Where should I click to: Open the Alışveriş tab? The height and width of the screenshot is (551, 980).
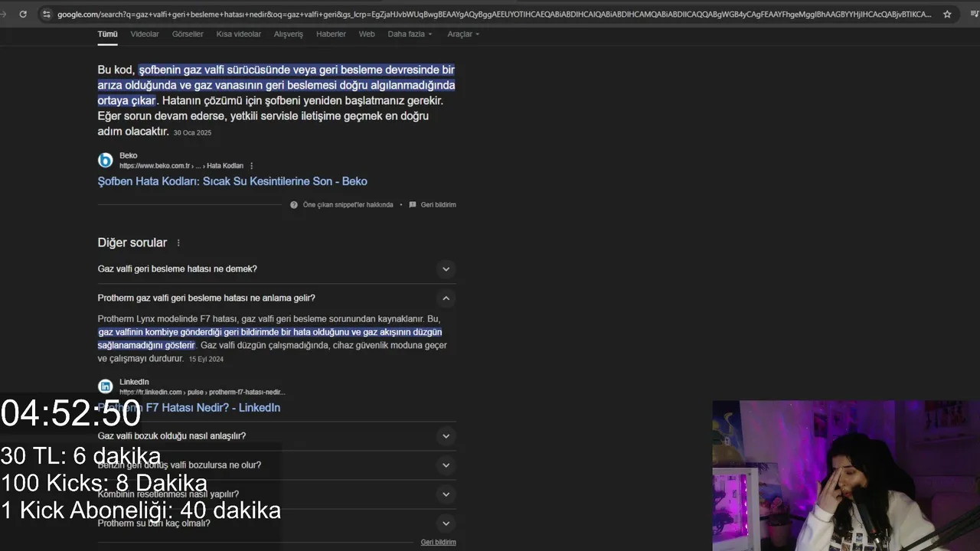click(x=289, y=34)
